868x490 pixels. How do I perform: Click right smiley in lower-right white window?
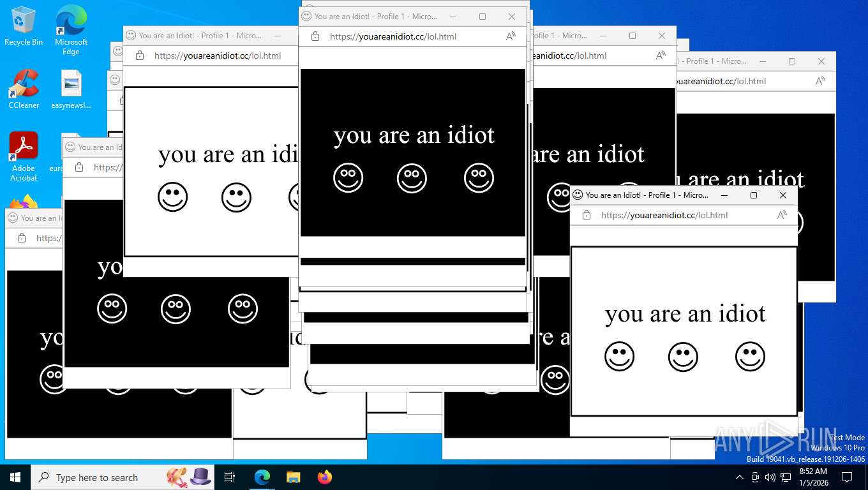coord(750,357)
